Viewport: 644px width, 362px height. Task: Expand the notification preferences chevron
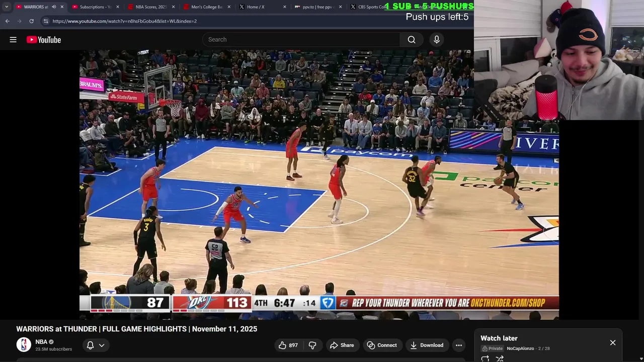coord(102,345)
